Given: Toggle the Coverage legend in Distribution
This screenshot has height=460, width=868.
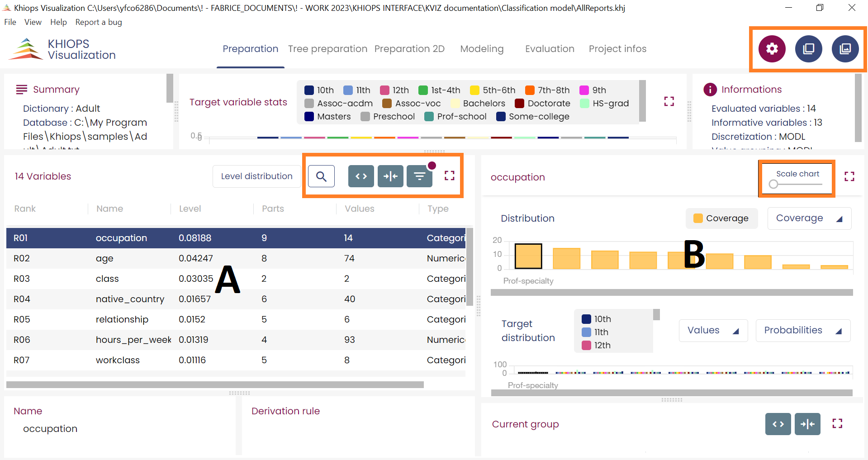Looking at the screenshot, I should coord(721,218).
